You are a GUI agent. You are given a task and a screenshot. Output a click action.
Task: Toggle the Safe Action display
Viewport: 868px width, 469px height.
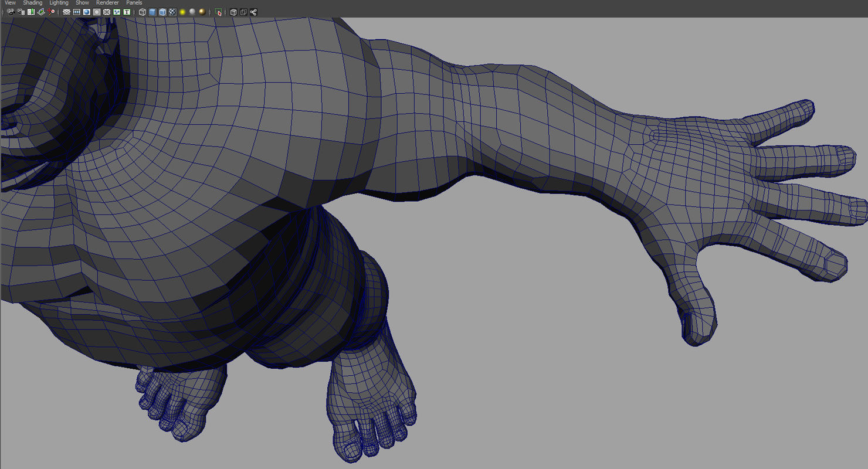coord(116,12)
